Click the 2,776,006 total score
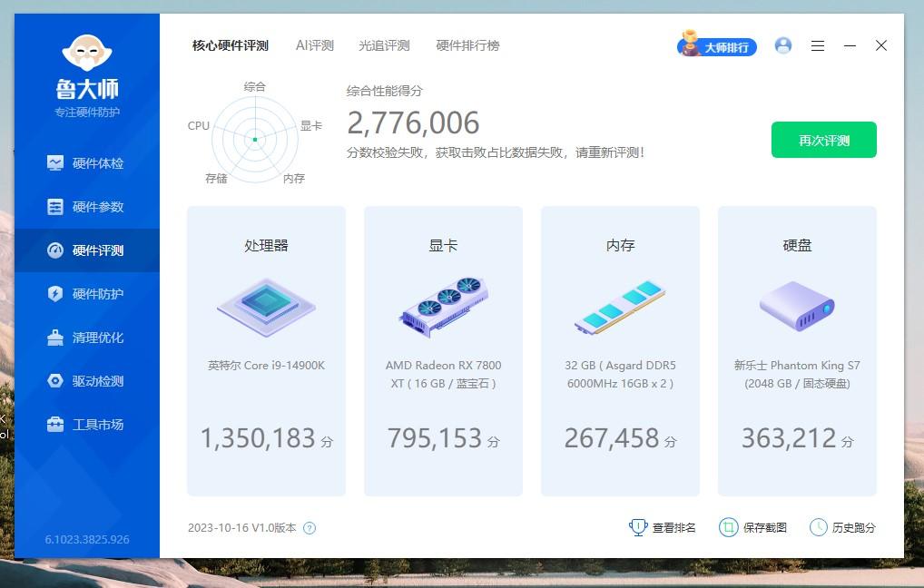Image resolution: width=924 pixels, height=588 pixels. click(413, 122)
